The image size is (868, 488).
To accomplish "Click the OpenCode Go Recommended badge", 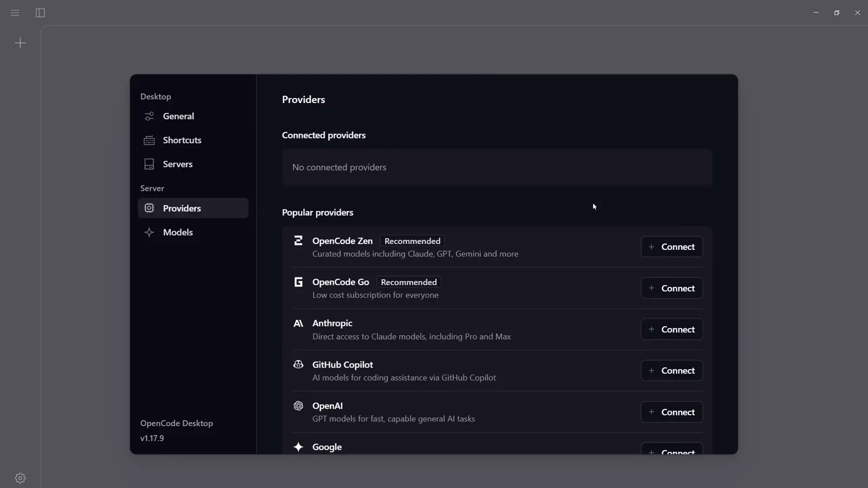I will tap(409, 282).
